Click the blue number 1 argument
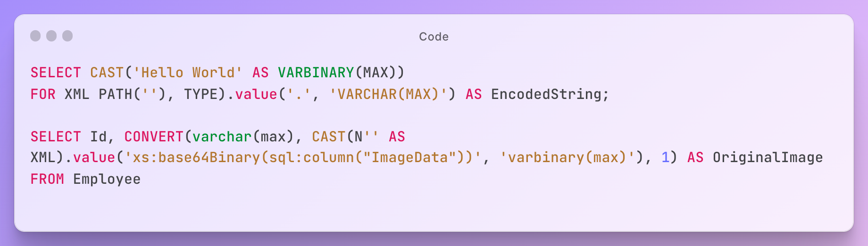The height and width of the screenshot is (246, 868). pos(665,157)
